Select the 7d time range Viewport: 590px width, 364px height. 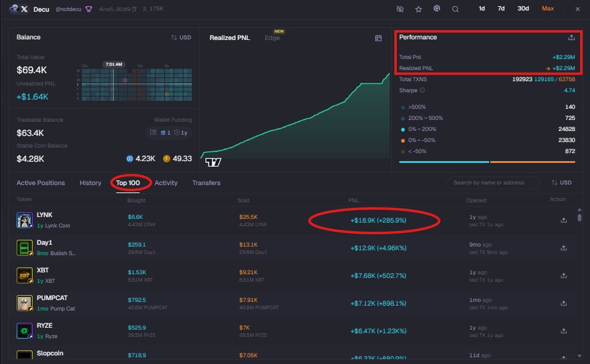tap(501, 8)
